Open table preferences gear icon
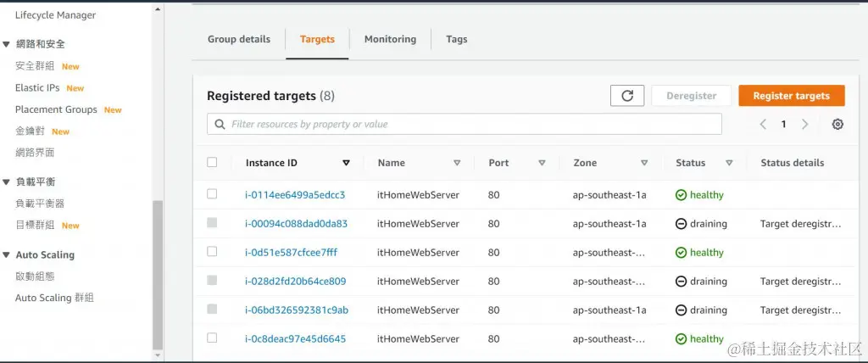The height and width of the screenshot is (363, 868). 837,124
